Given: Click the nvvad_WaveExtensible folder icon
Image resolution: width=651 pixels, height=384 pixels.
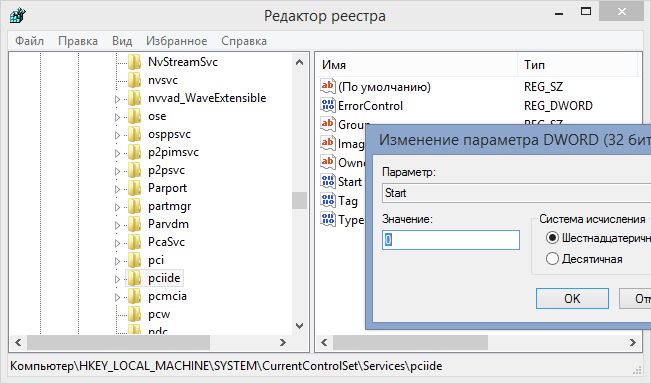Looking at the screenshot, I should 134,98.
